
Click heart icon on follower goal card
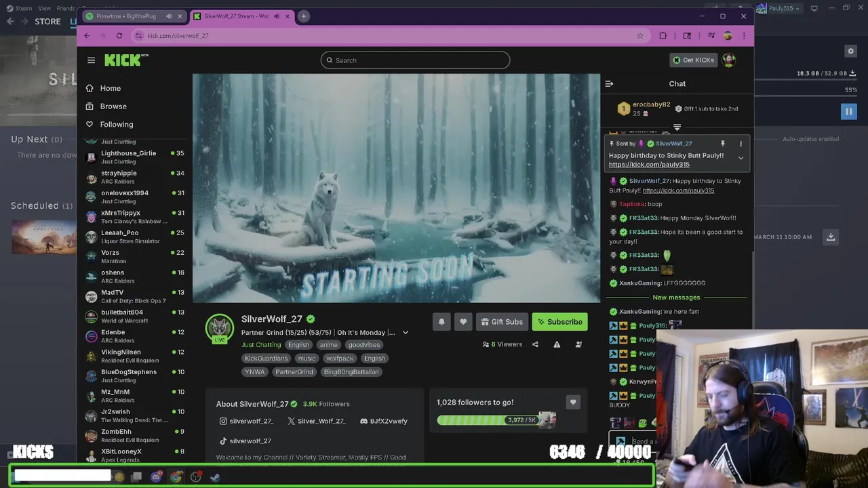573,403
